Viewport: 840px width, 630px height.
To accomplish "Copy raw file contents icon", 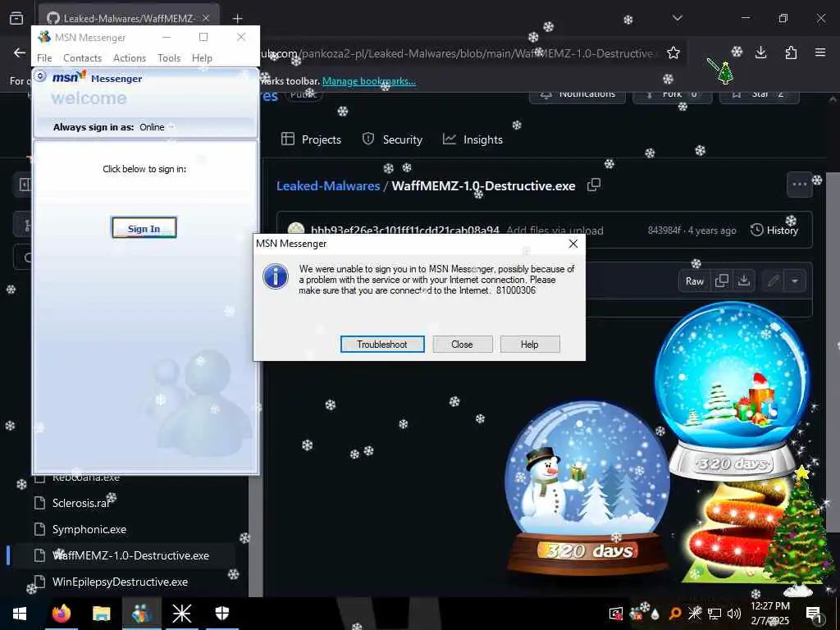I will [722, 281].
